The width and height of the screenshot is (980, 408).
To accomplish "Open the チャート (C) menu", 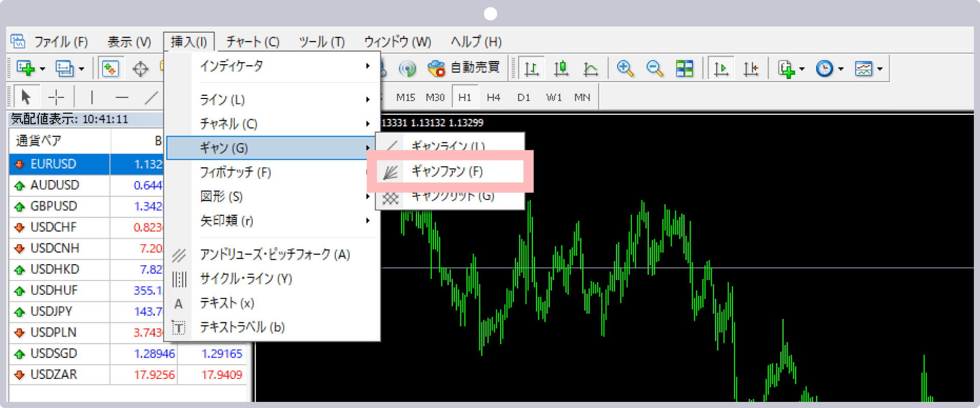I will tap(253, 42).
